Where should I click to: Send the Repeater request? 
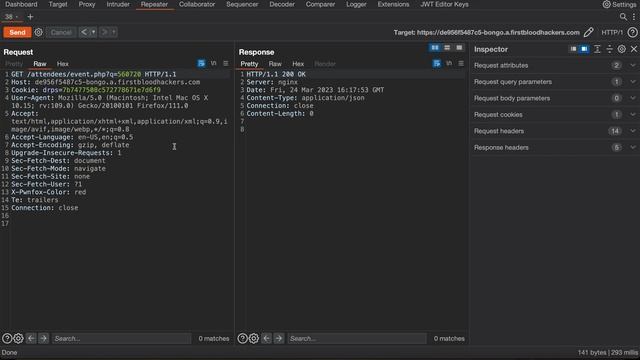click(x=17, y=32)
